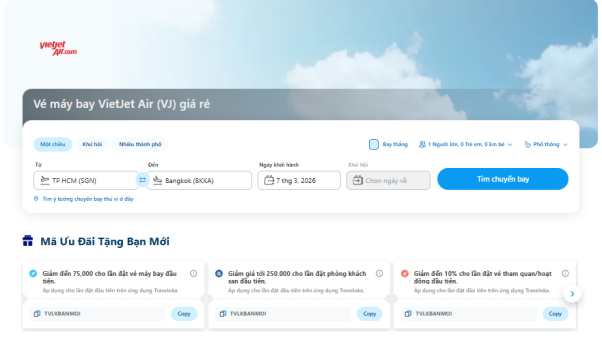
Task: Copy the flight discount coupon code
Action: point(184,314)
